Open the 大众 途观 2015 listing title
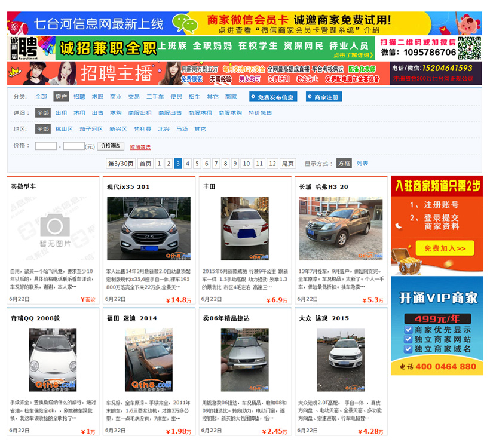The image size is (490, 448). [x=324, y=318]
